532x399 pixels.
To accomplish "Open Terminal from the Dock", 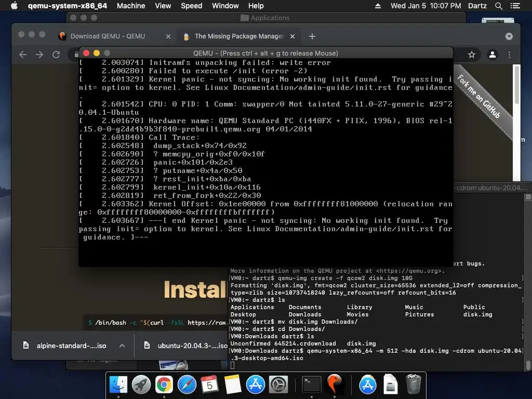I will tap(312, 384).
